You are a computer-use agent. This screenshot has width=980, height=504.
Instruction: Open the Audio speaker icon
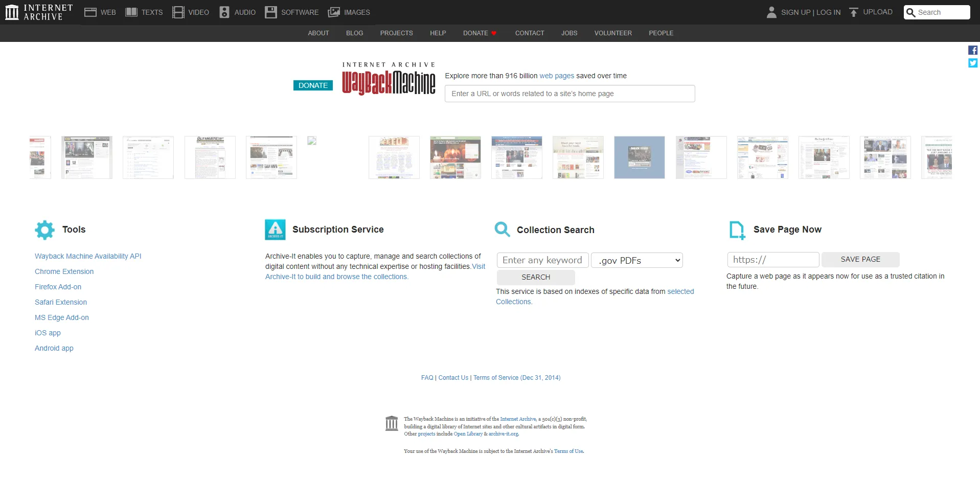[224, 12]
